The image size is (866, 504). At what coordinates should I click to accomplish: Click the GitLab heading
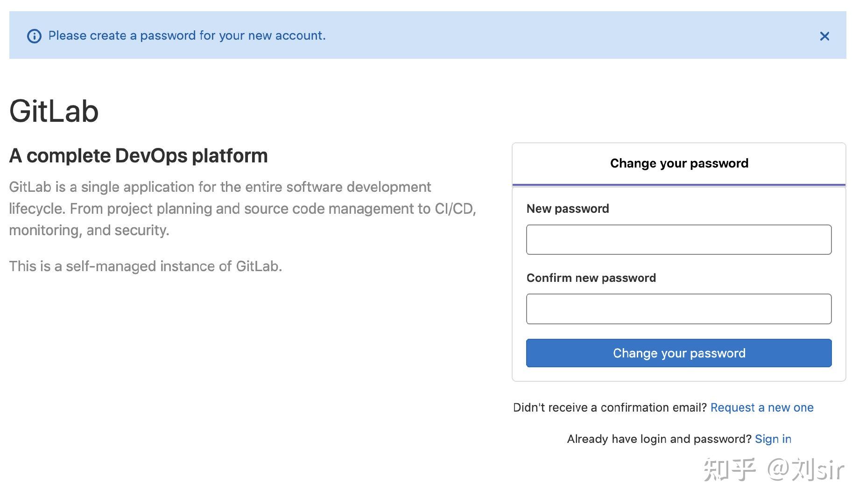(x=54, y=111)
